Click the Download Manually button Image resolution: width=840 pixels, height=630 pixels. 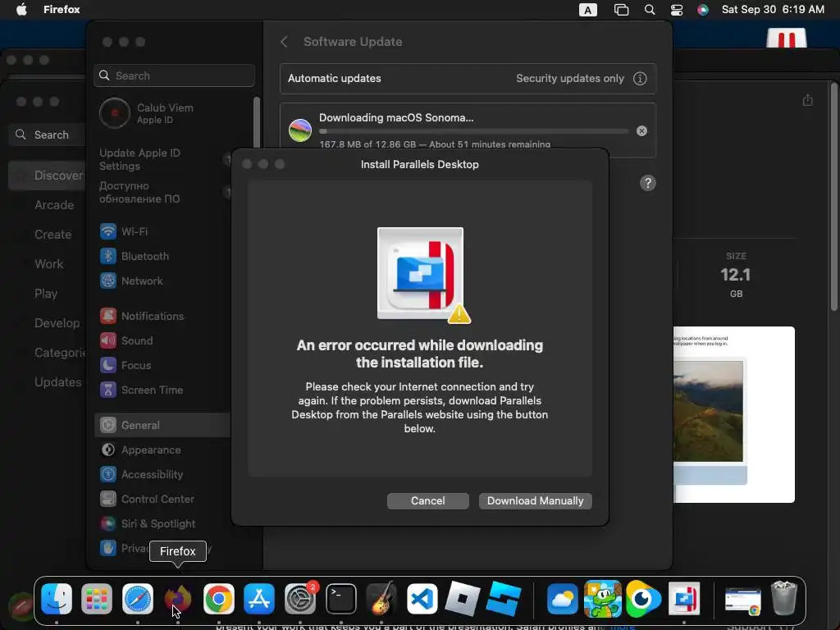click(535, 501)
